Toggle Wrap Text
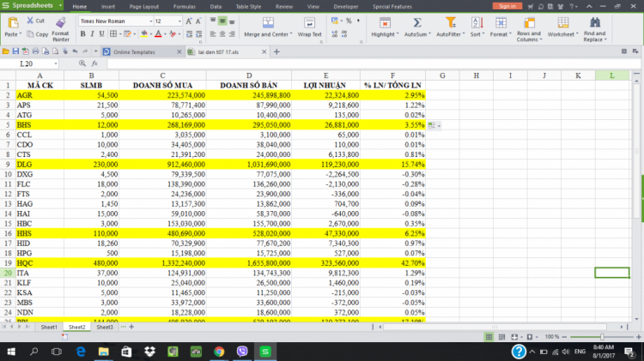The image size is (644, 361). tap(309, 27)
